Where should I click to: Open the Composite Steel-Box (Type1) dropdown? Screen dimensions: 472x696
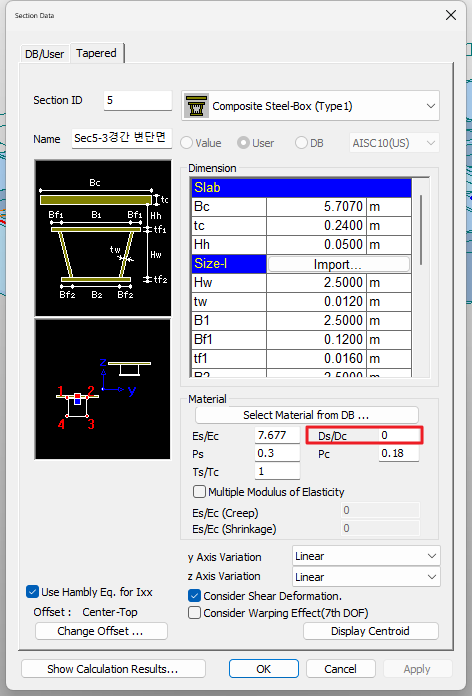310,106
